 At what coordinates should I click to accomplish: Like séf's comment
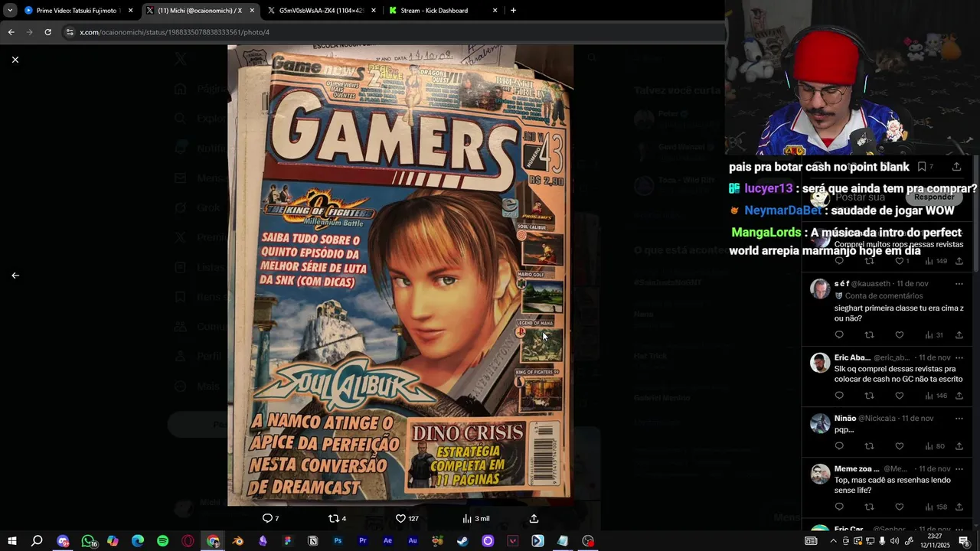coord(900,334)
